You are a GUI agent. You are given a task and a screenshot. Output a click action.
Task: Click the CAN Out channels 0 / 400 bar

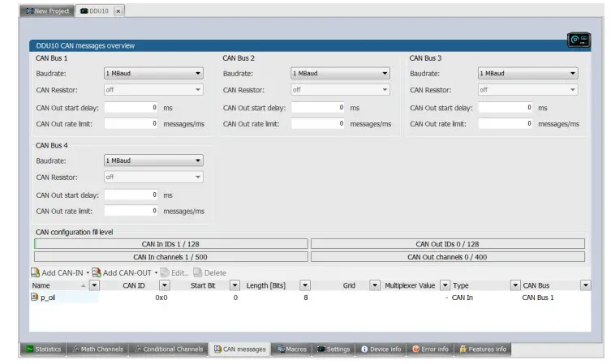tap(448, 256)
